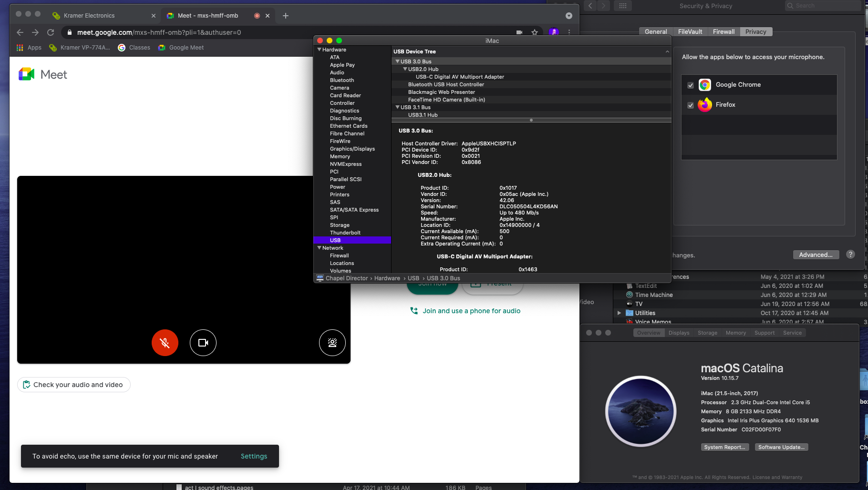
Task: Open visual effects in Meet preview
Action: click(332, 343)
